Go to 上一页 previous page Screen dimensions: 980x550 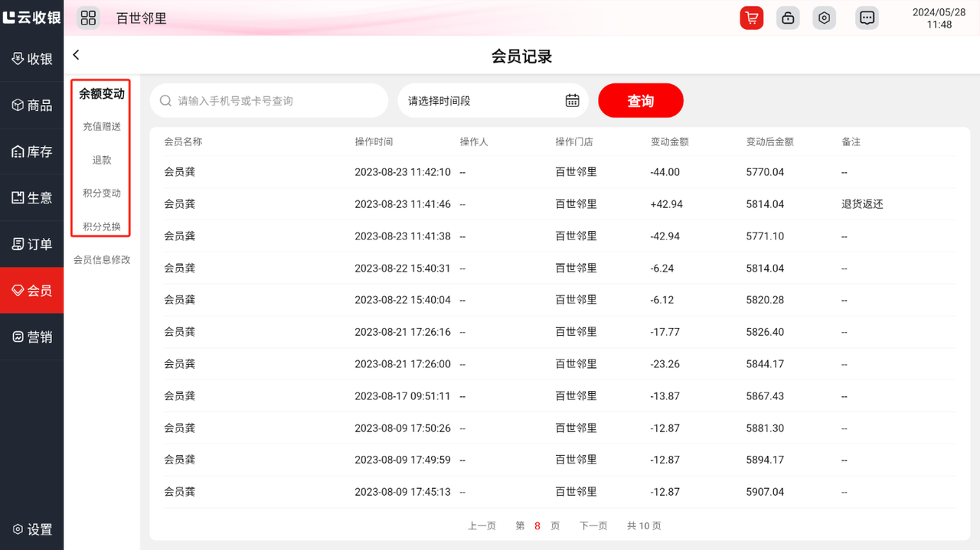click(x=482, y=526)
